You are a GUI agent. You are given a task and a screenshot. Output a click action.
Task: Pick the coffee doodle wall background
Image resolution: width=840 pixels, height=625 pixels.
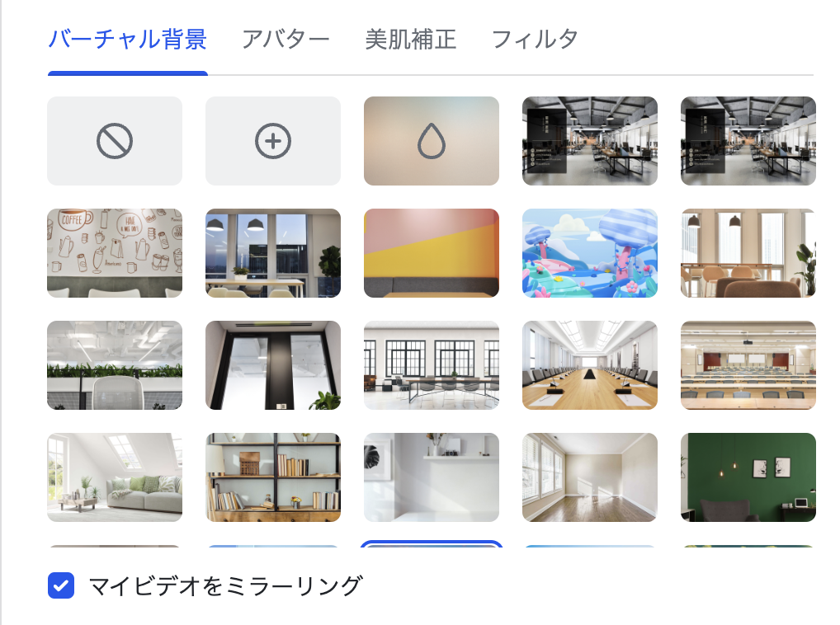[115, 253]
